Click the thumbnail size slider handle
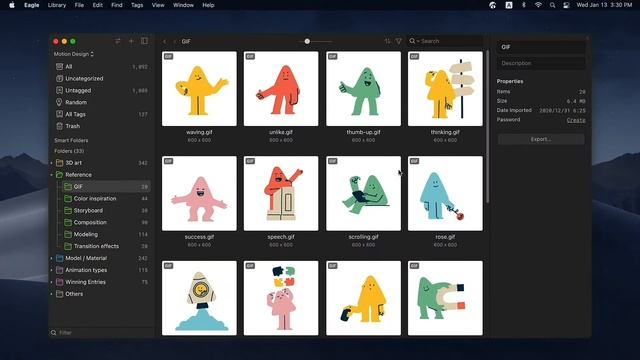This screenshot has width=640, height=360. coord(307,41)
